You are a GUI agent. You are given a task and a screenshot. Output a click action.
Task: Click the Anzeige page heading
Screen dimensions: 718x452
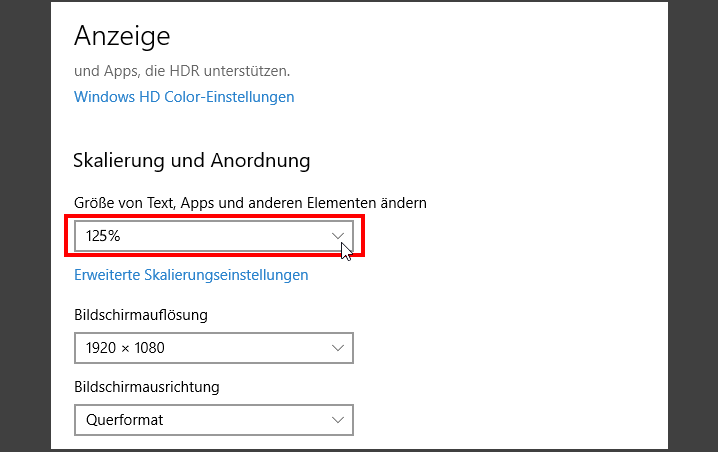point(122,36)
